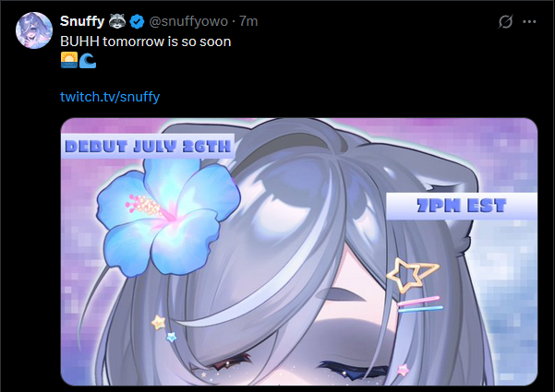Click the Grok explain post icon
This screenshot has width=555, height=392.
pyautogui.click(x=505, y=21)
